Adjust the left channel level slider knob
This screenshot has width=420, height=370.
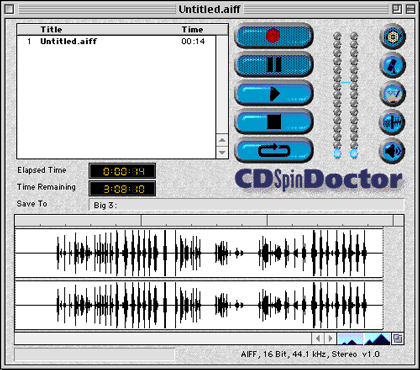[337, 153]
